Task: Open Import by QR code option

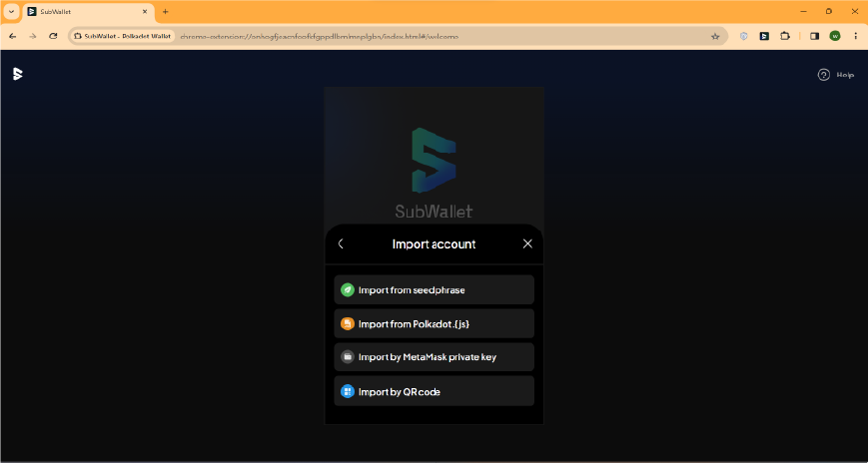Action: tap(434, 391)
